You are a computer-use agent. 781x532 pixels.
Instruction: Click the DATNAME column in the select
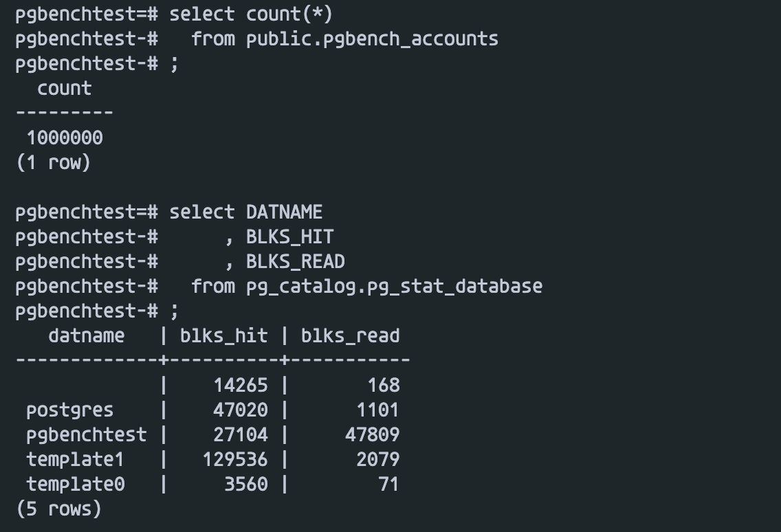coord(284,212)
